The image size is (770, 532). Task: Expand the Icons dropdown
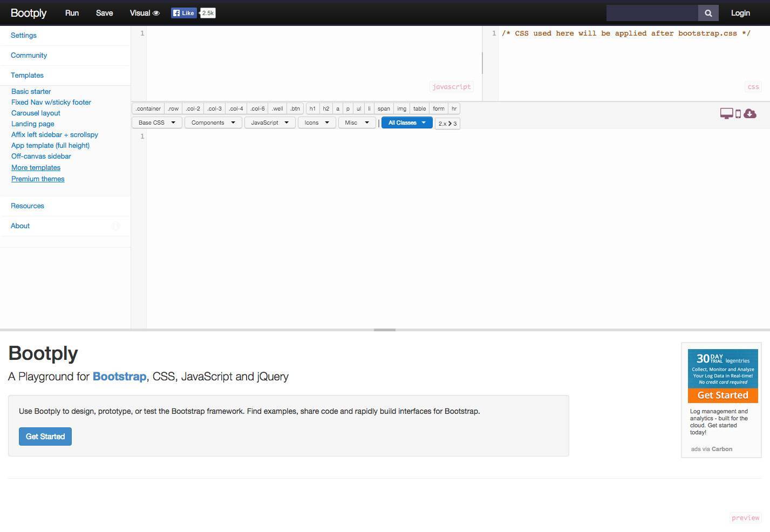317,122
